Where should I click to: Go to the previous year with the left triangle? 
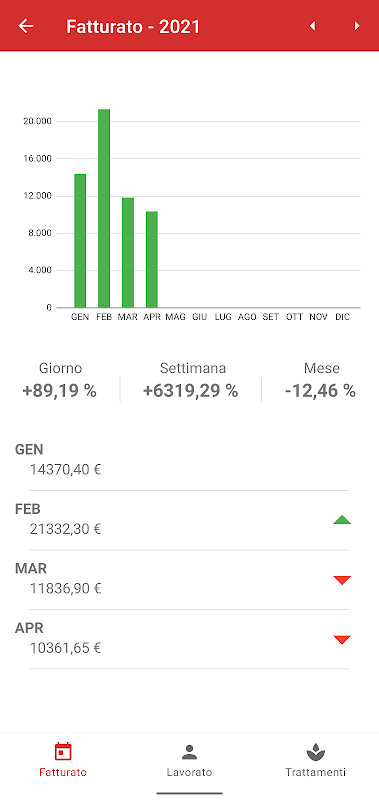[312, 26]
